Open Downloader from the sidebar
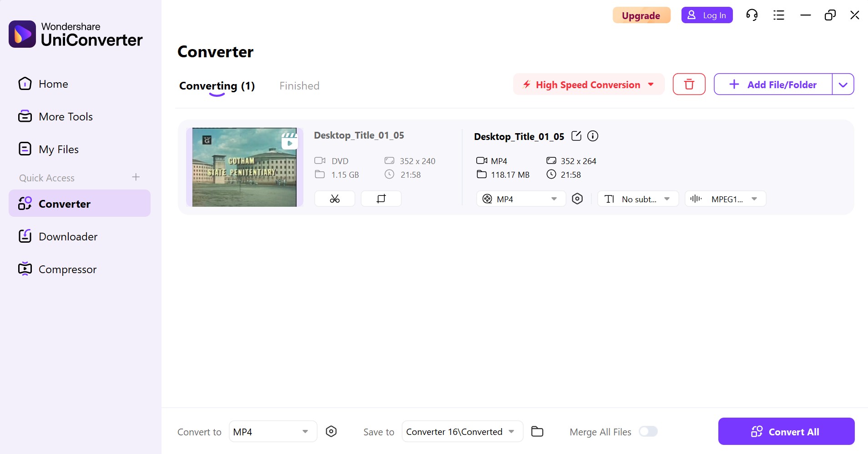The image size is (868, 454). click(x=68, y=236)
